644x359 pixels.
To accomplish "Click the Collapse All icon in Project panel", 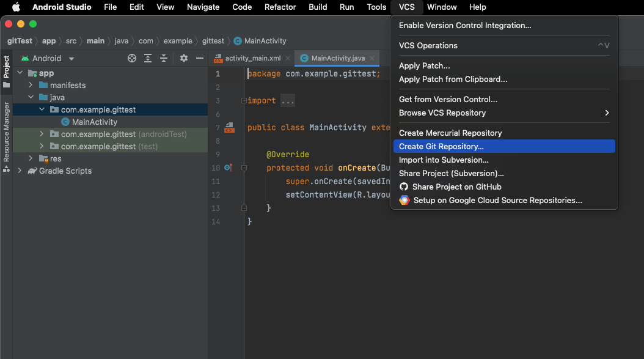I will [164, 58].
